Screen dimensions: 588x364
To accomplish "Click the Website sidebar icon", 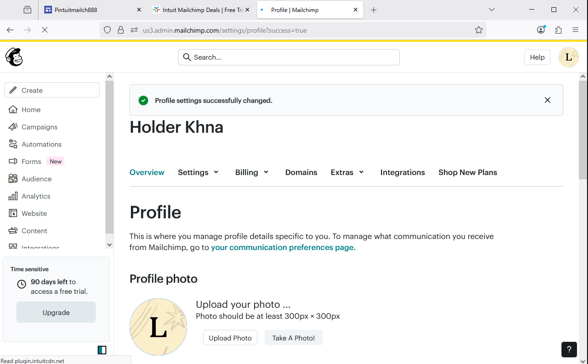I will (x=13, y=213).
